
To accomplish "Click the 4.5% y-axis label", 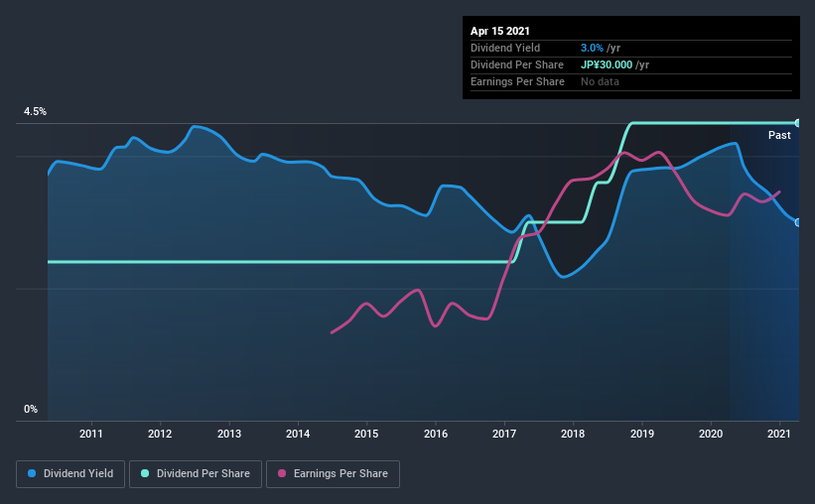I will (x=35, y=112).
